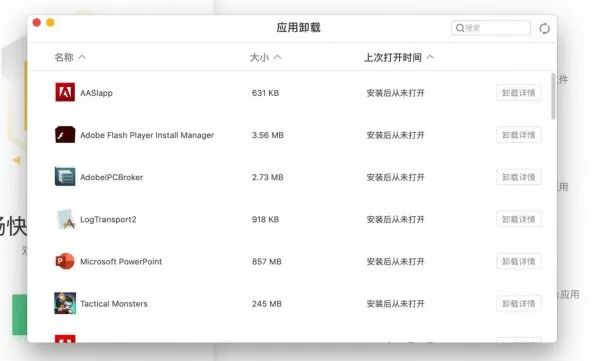Click the LogTransport2 app icon
This screenshot has height=361, width=599.
[65, 219]
